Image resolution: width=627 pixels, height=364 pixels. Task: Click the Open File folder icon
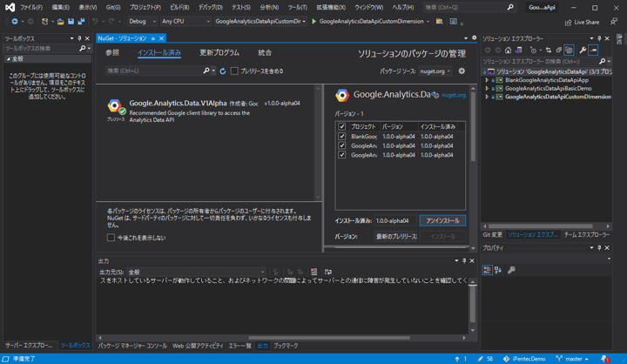60,21
